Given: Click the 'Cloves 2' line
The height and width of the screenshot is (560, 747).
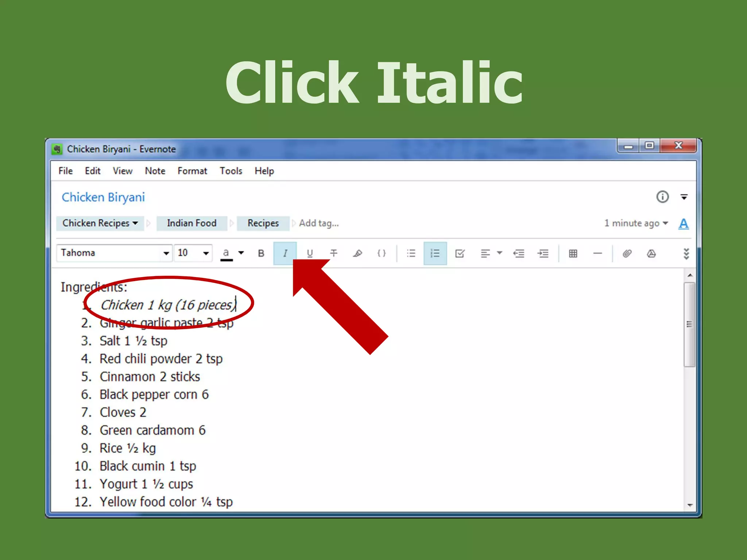Looking at the screenshot, I should click(123, 412).
